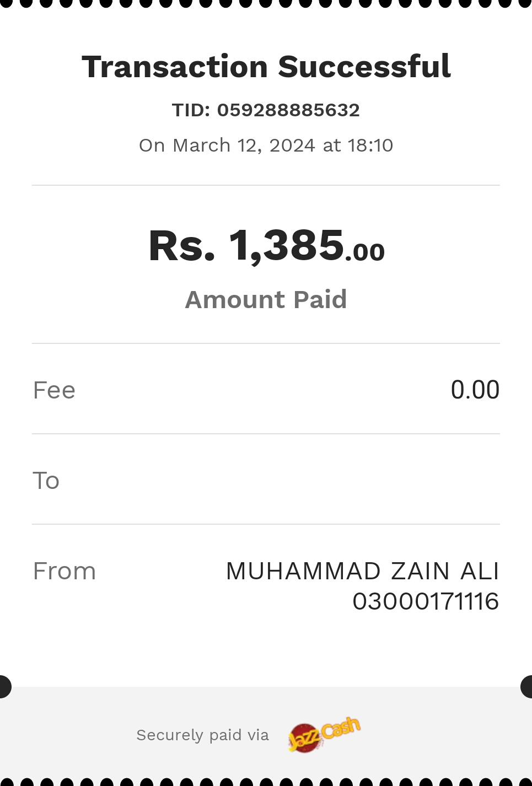Click the sender phone number 03000171116

[x=426, y=601]
